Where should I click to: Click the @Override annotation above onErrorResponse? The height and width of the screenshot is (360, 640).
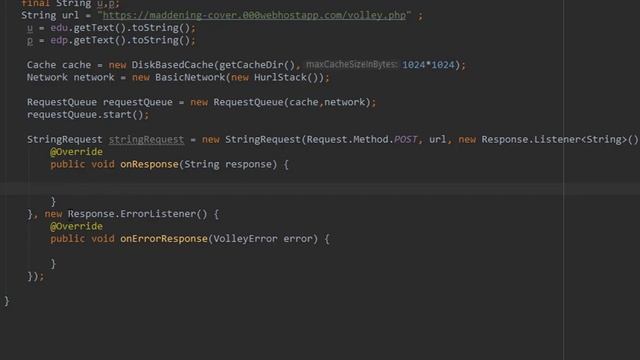76,226
